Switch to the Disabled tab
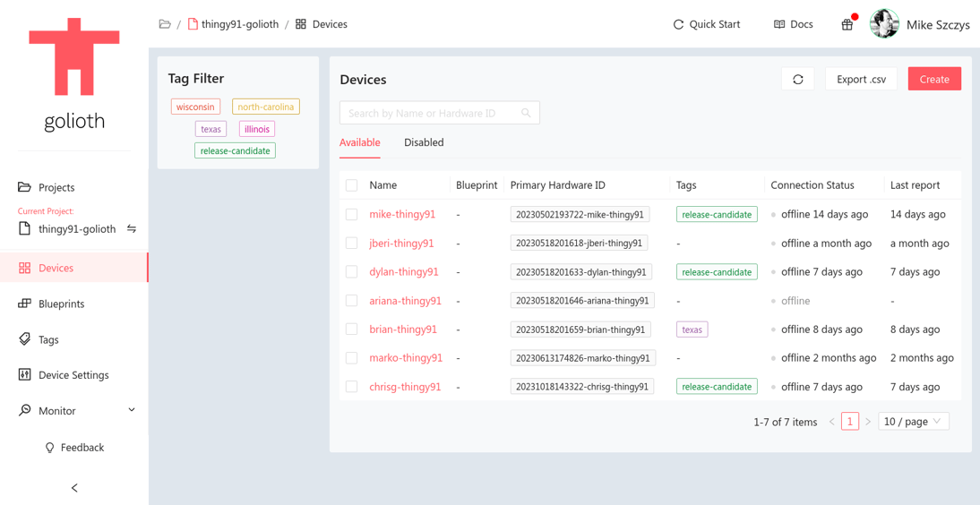The width and height of the screenshot is (980, 505). click(x=424, y=142)
